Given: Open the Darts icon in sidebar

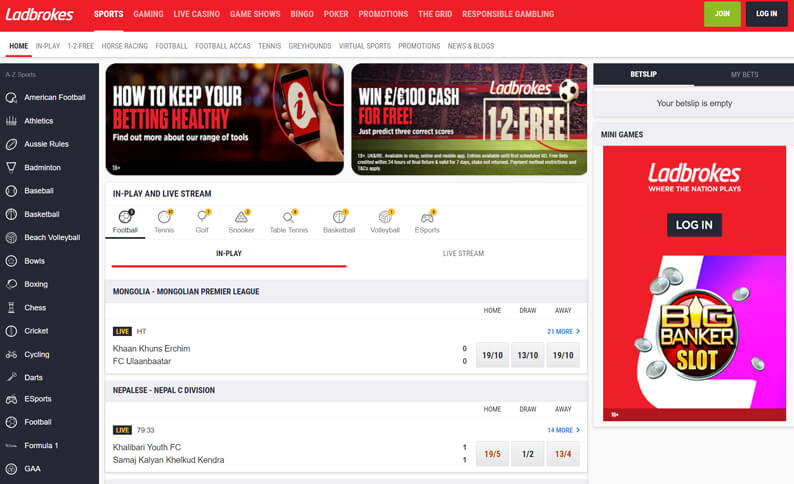Looking at the screenshot, I should (11, 377).
